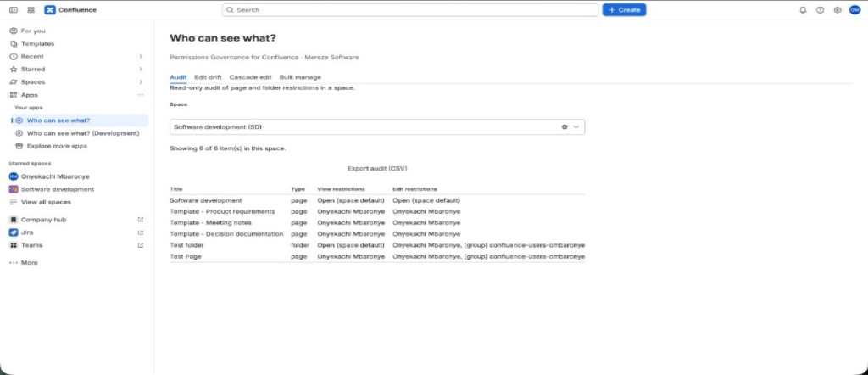The image size is (868, 375).
Task: Clear the selected space in dropdown
Action: 565,127
